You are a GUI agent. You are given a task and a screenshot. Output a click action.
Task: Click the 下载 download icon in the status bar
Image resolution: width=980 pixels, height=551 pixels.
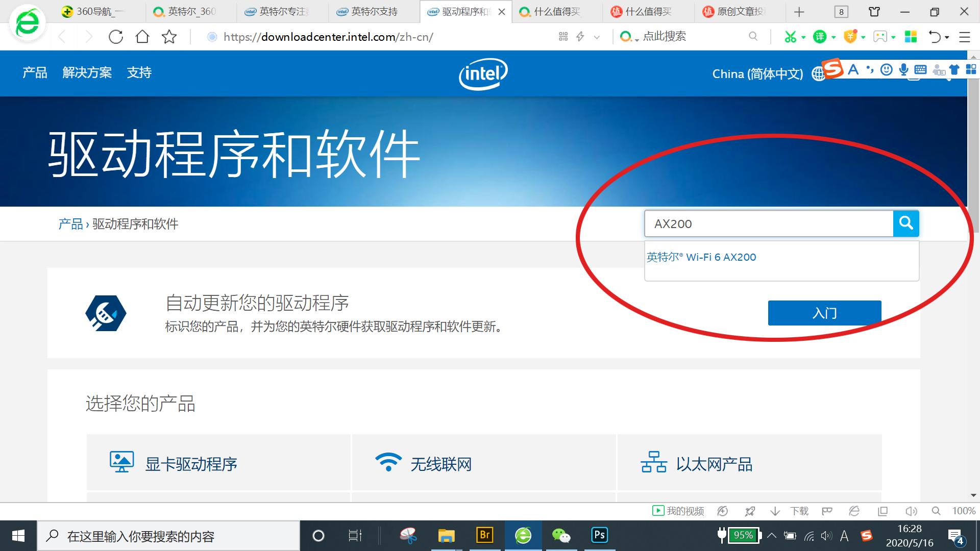point(775,511)
